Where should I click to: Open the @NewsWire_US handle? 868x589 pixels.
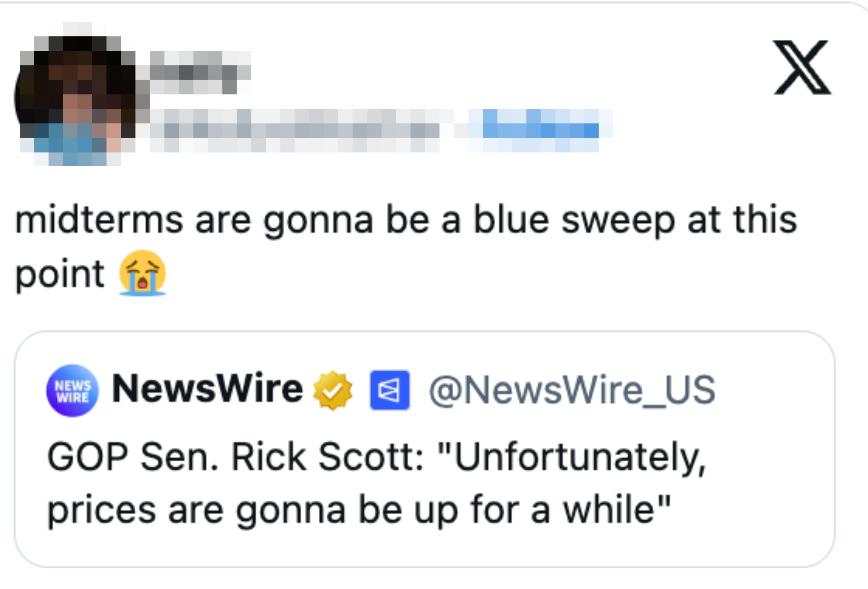(572, 390)
